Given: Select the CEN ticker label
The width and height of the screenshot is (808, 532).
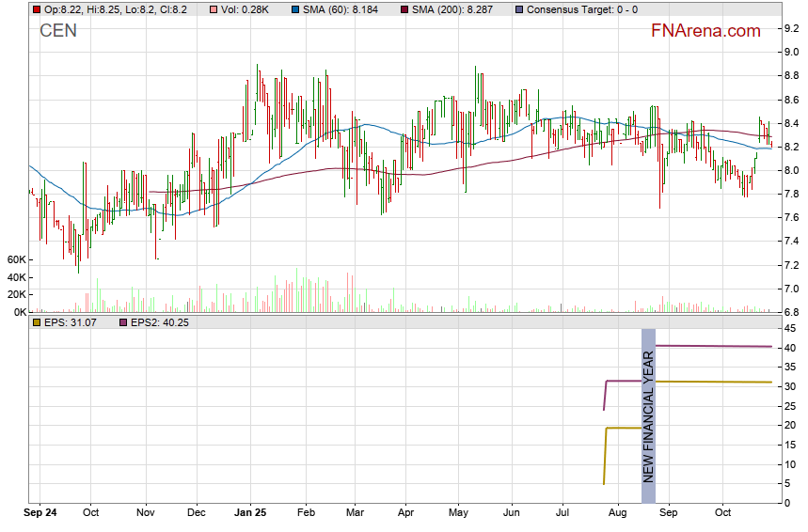Looking at the screenshot, I should pos(57,31).
